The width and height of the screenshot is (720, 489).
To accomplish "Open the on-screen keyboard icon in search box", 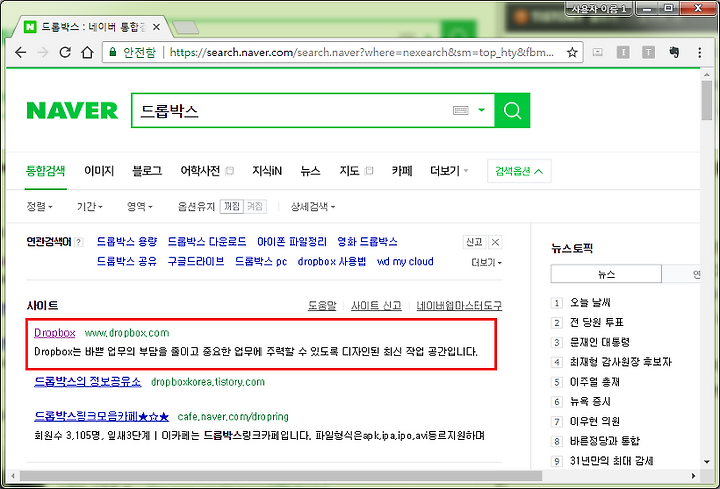I will 461,110.
